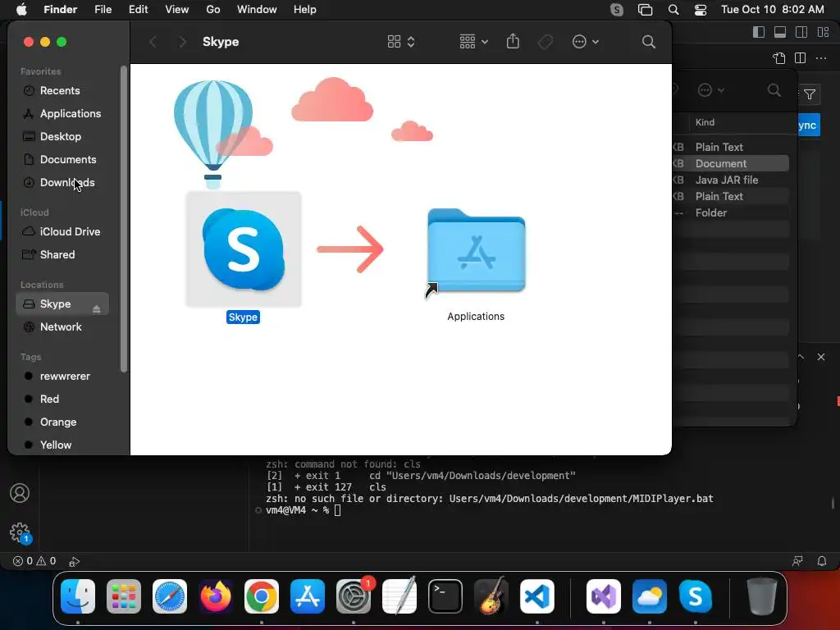
Task: Open iCloud Drive in sidebar
Action: point(70,232)
